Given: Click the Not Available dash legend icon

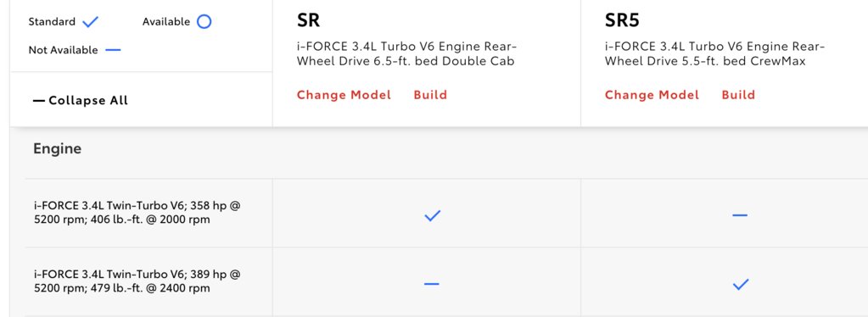Looking at the screenshot, I should (x=113, y=50).
